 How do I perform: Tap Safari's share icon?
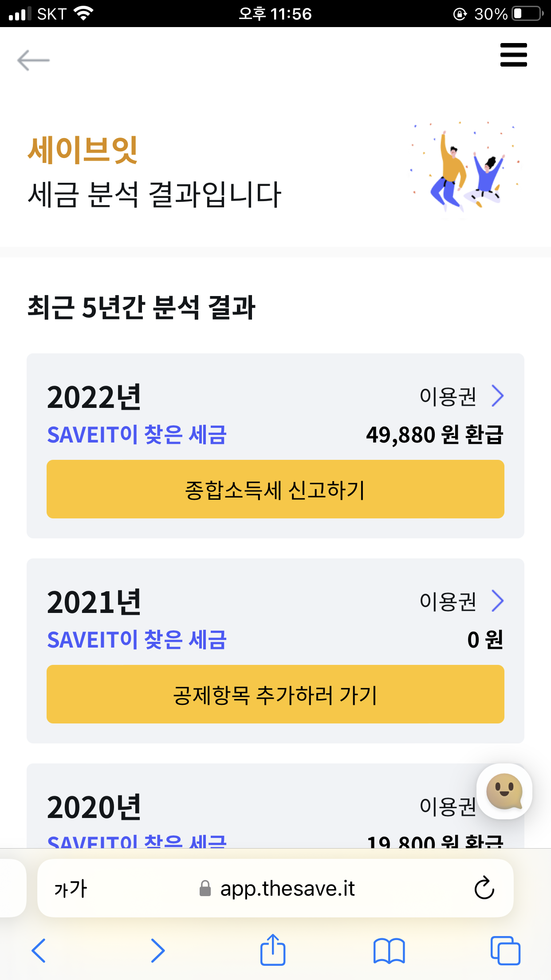[x=272, y=950]
